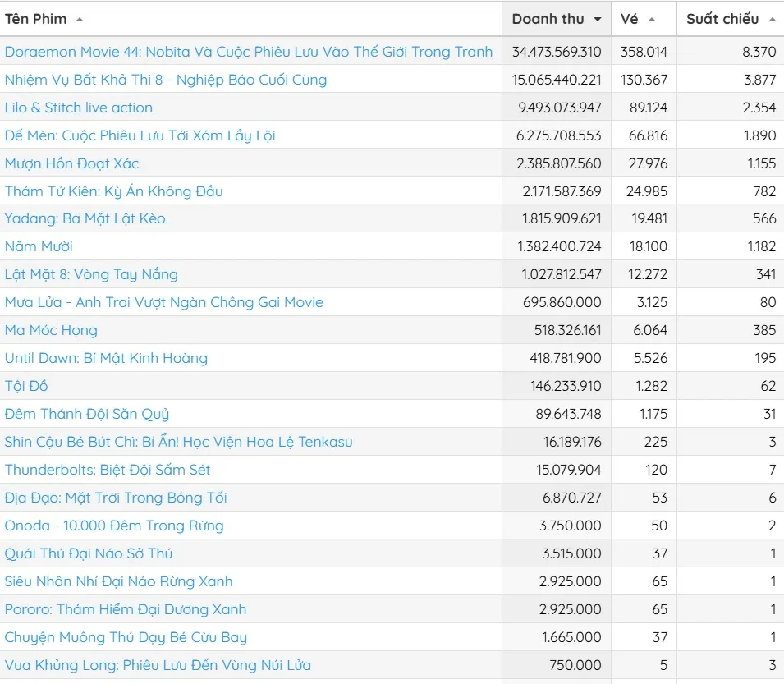Open Nhiệm Vụ Bất Khả Thi 8 link
Viewport: 784px width, 684px height.
pyautogui.click(x=166, y=80)
